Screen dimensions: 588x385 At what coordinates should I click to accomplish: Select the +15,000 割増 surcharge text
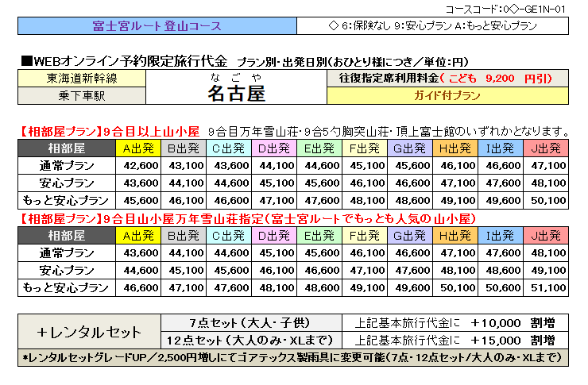[513, 341]
